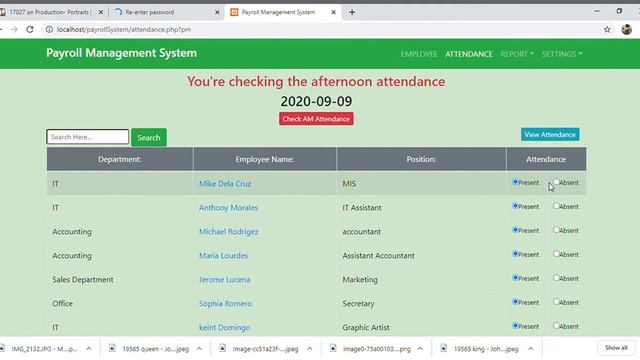
Task: Expand the SETTINGS dropdown menu
Action: [562, 54]
